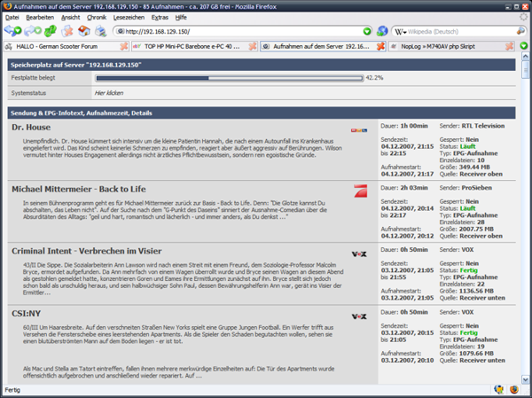The image size is (532, 398).
Task: Click Michael Mittermeier - Back to Life title
Action: pyautogui.click(x=79, y=189)
